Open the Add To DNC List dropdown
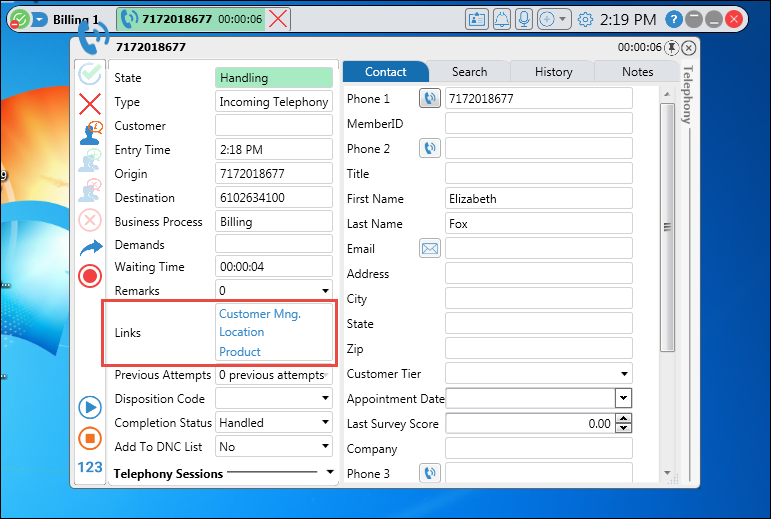The image size is (771, 519). click(325, 447)
